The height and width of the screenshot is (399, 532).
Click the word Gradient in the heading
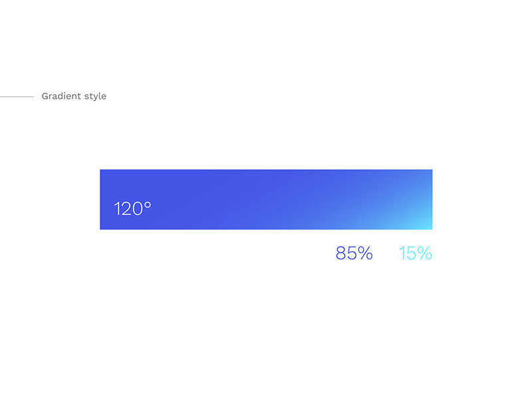61,96
